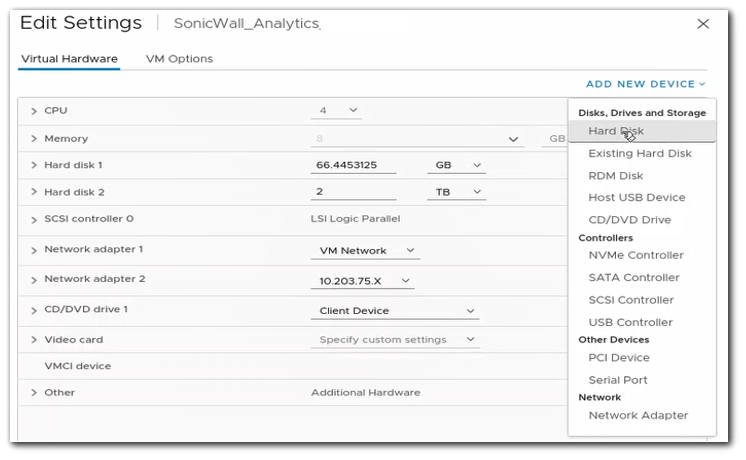
Task: Expand Network adapter 2 details
Action: click(x=33, y=280)
